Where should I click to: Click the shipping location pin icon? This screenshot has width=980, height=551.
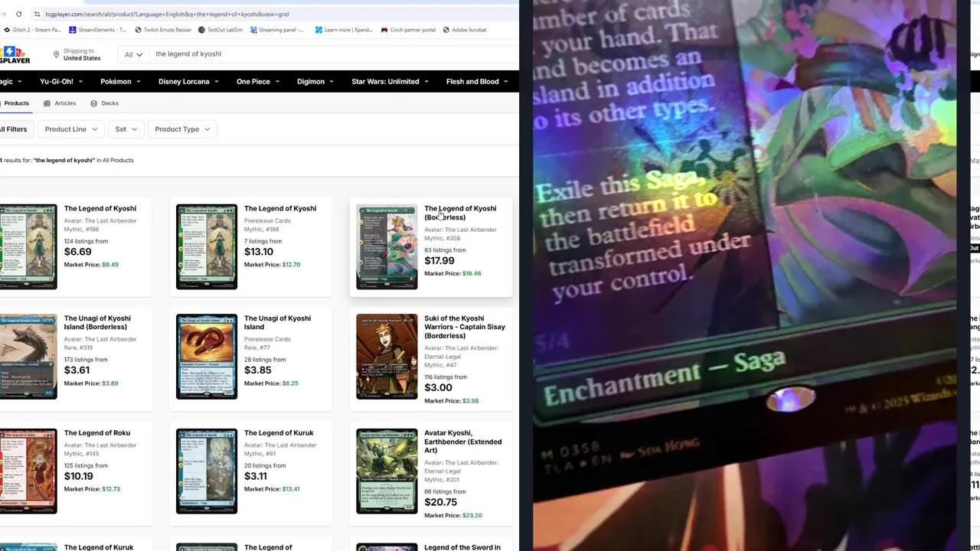point(56,54)
